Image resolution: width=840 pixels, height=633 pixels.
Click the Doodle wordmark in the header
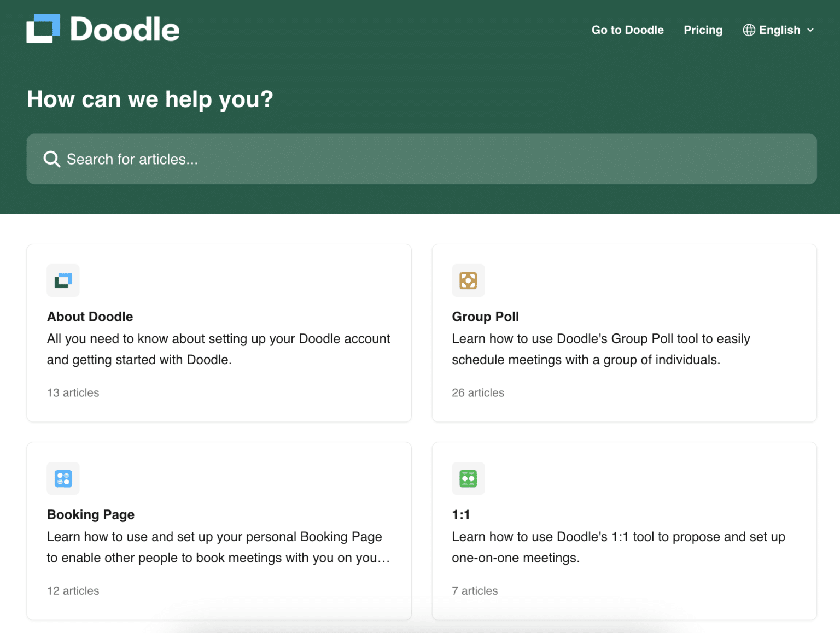pyautogui.click(x=124, y=29)
